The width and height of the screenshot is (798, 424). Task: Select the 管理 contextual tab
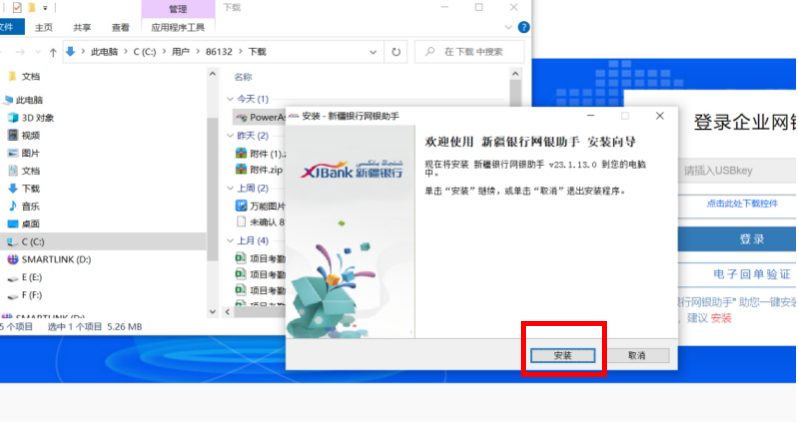(x=178, y=9)
